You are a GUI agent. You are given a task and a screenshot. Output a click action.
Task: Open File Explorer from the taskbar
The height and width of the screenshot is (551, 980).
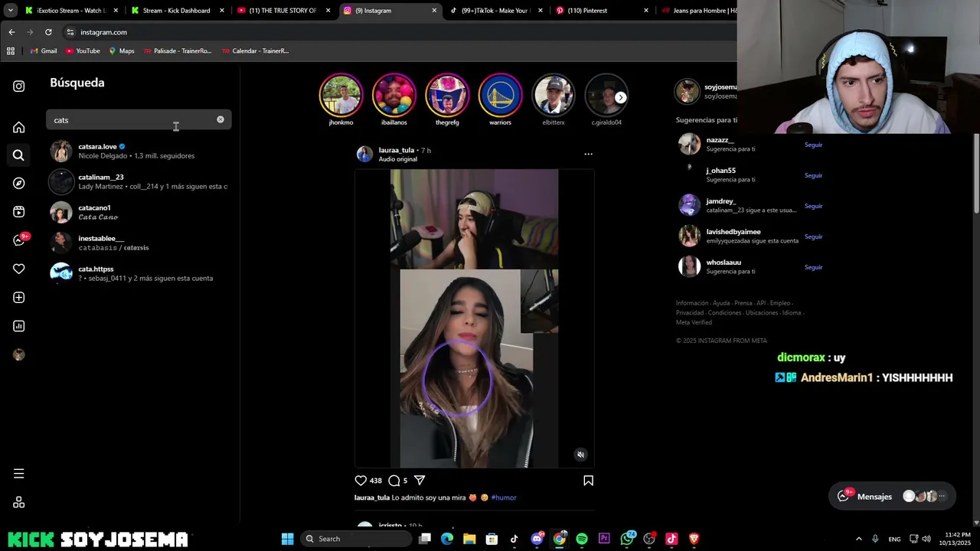point(469,539)
